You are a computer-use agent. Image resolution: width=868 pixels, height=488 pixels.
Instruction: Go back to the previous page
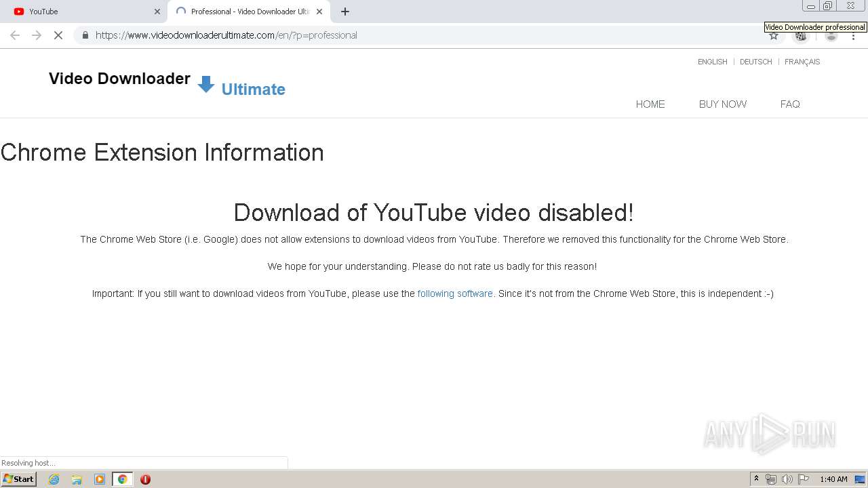(15, 35)
